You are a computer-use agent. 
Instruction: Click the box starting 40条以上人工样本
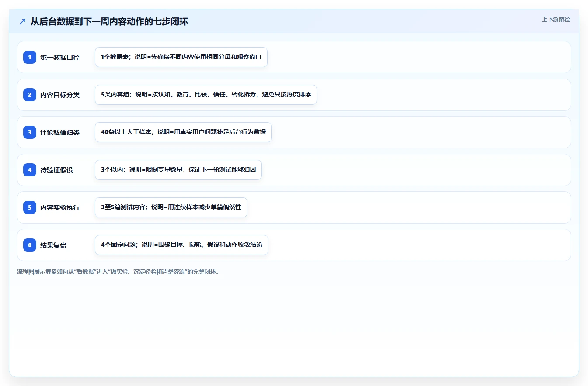pos(183,132)
